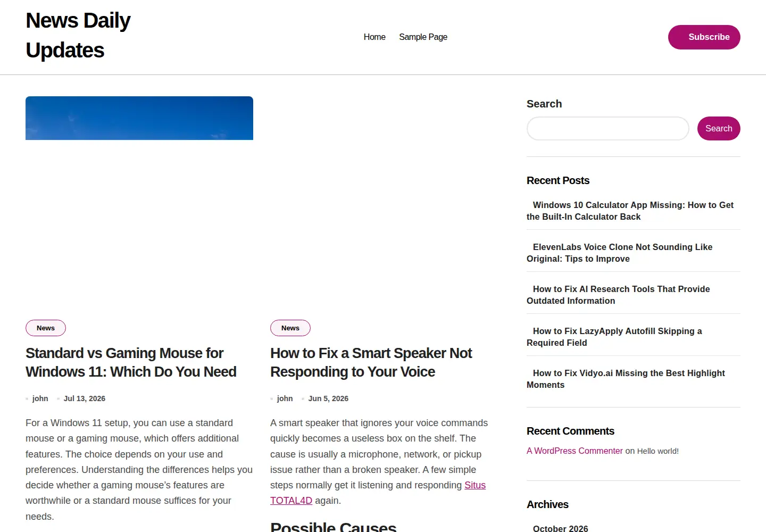The image size is (766, 532).
Task: Select the Possible Causes heading text
Action: pos(333,527)
